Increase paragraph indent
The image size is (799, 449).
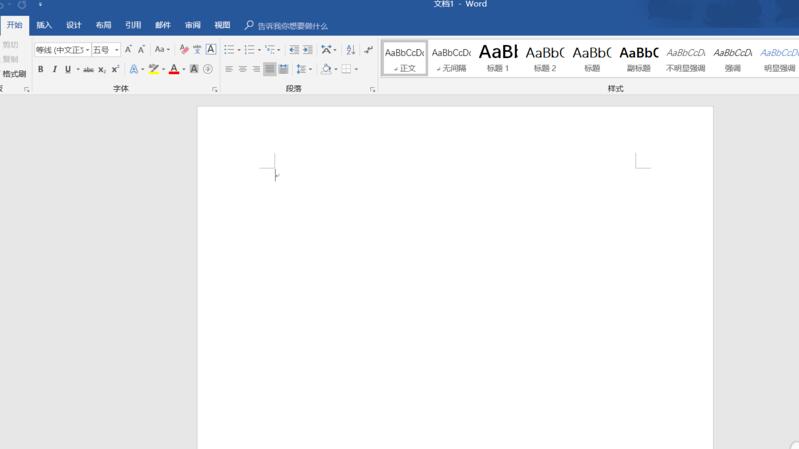click(308, 49)
